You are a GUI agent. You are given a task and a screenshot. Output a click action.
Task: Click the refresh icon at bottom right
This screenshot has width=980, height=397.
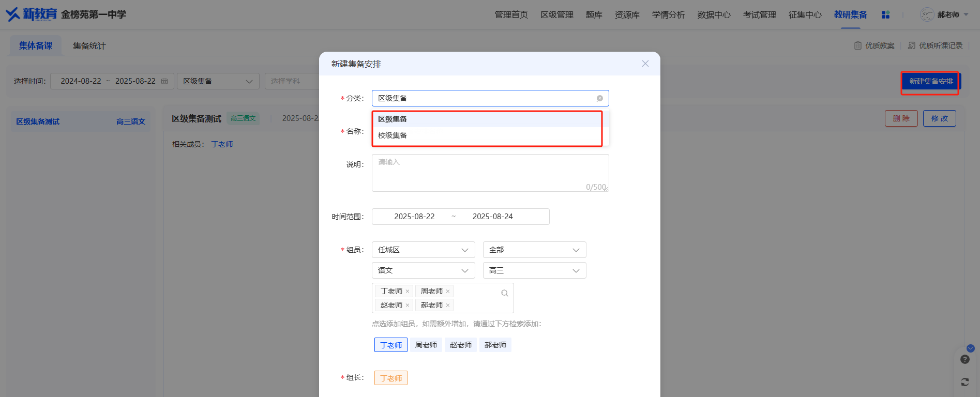pos(965,382)
